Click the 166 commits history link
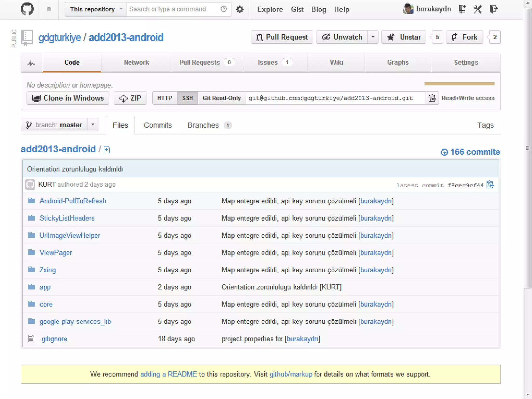The width and height of the screenshot is (532, 399). (470, 152)
